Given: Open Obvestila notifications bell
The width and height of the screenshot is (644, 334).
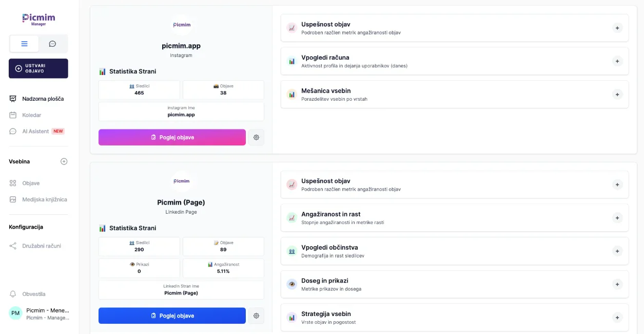Looking at the screenshot, I should coord(13,294).
